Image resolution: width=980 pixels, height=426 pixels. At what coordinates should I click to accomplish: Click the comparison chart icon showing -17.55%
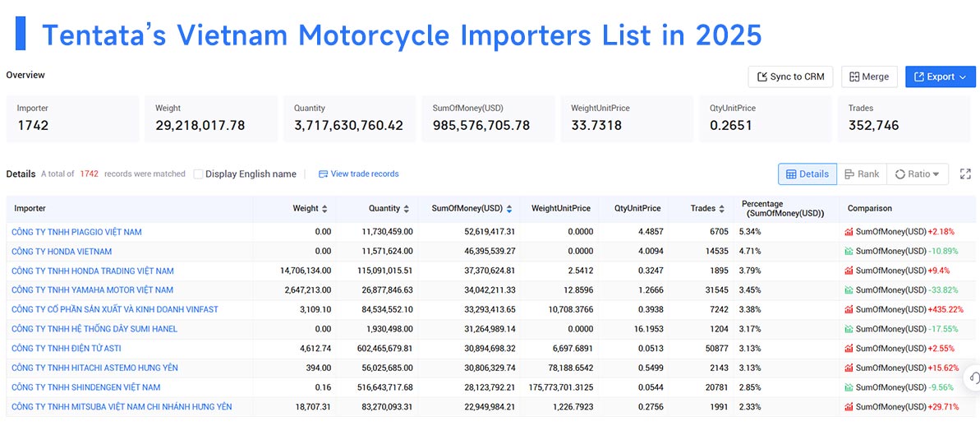(849, 329)
